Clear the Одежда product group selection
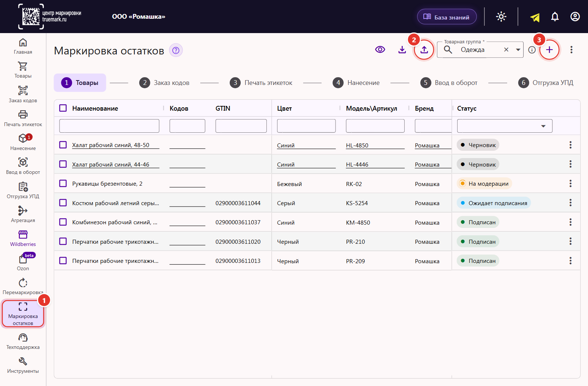The width and height of the screenshot is (588, 386). [506, 50]
